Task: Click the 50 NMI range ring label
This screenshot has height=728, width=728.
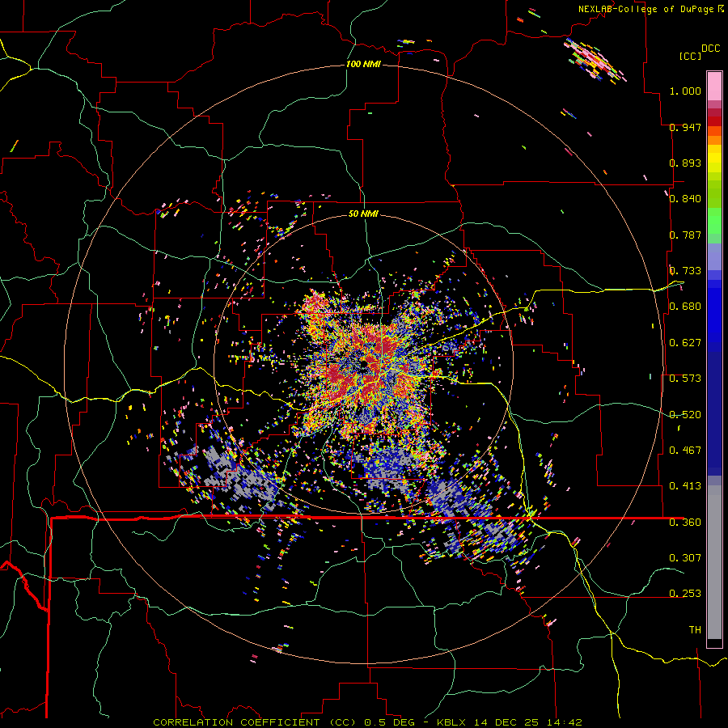Action: tap(363, 214)
